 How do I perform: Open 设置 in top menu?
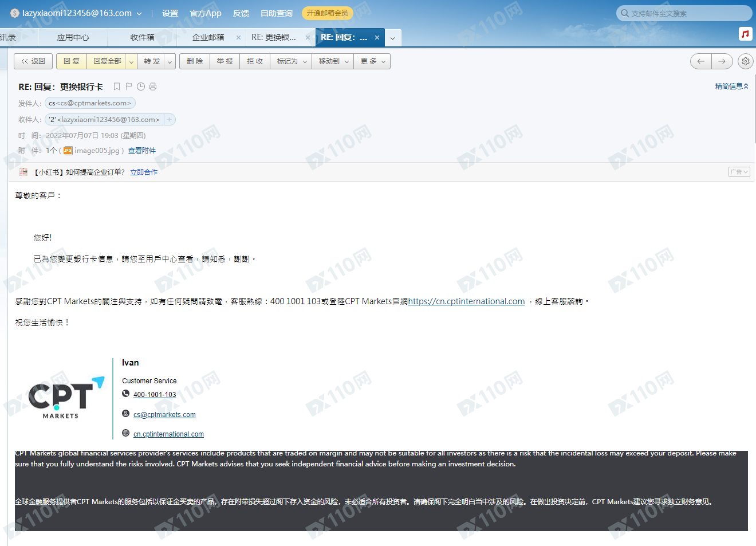170,13
